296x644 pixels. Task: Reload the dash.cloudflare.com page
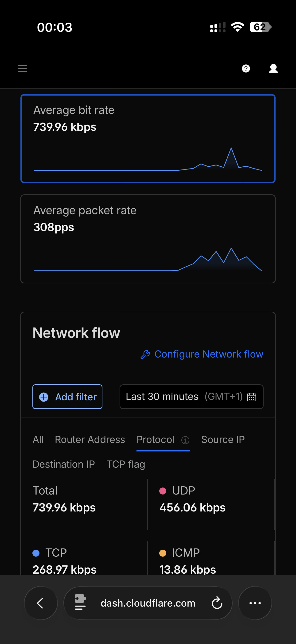coord(217,603)
